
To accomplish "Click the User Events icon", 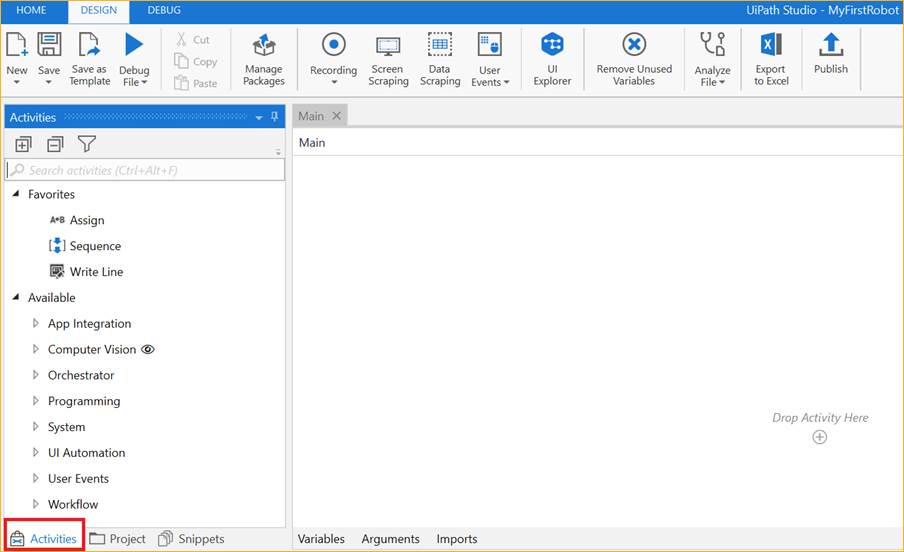I will [489, 44].
